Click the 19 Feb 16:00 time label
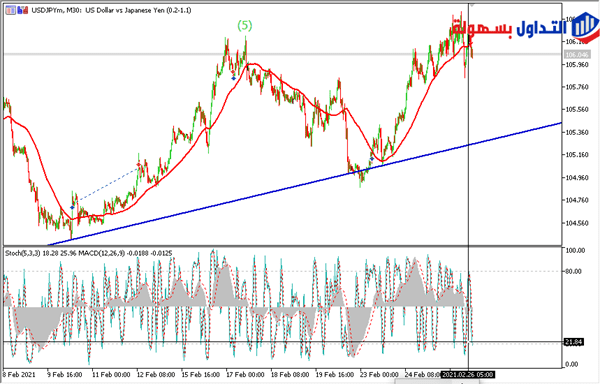Screen dimensions: 600x384 [335, 374]
